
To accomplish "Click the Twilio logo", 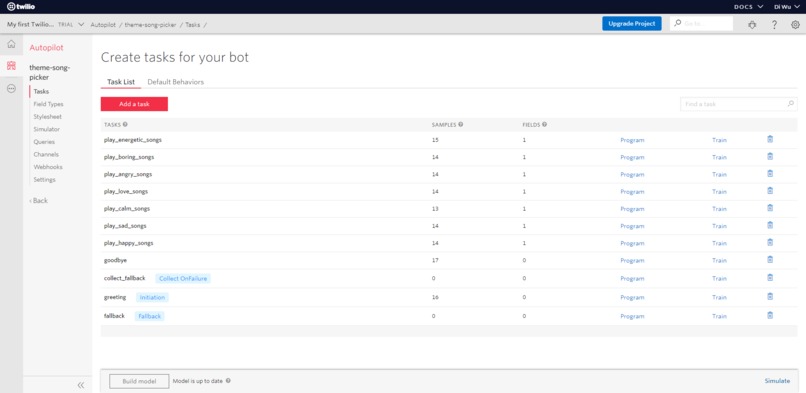I will pyautogui.click(x=21, y=7).
